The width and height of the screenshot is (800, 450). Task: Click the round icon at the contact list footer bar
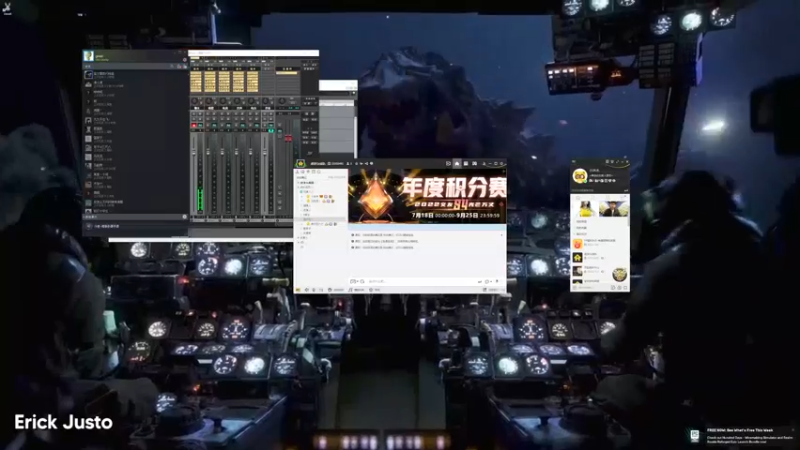click(x=185, y=217)
